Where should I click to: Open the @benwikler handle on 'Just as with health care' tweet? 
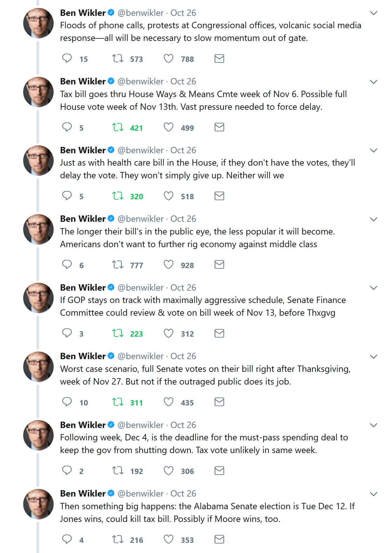point(141,150)
